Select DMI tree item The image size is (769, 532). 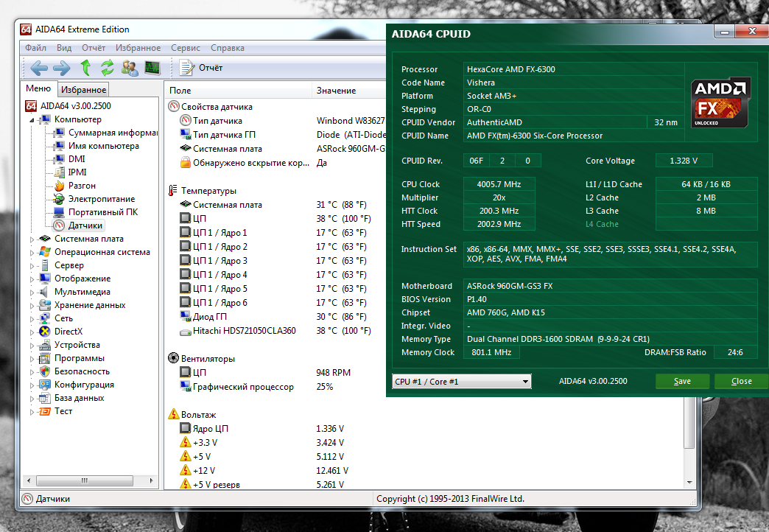click(x=77, y=159)
